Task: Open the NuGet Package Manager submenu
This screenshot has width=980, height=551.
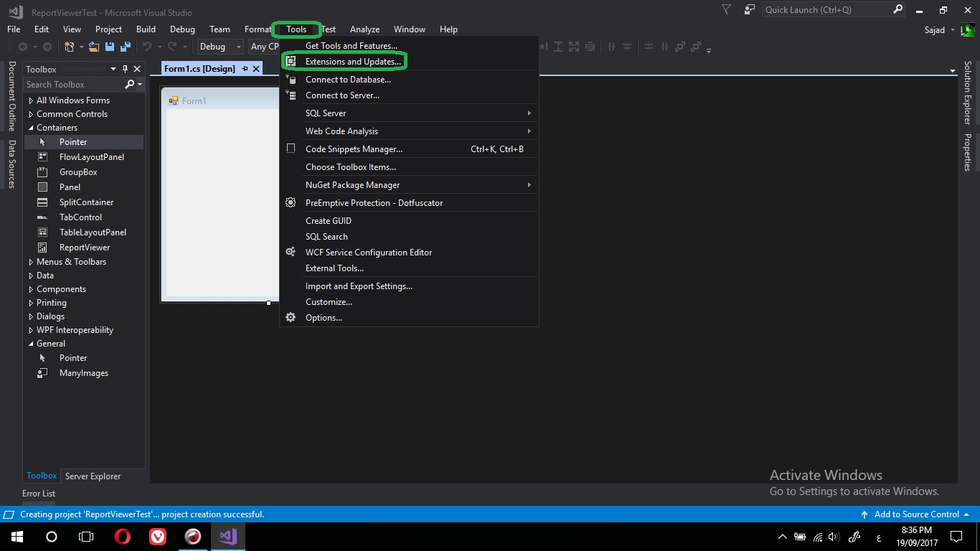Action: point(409,185)
